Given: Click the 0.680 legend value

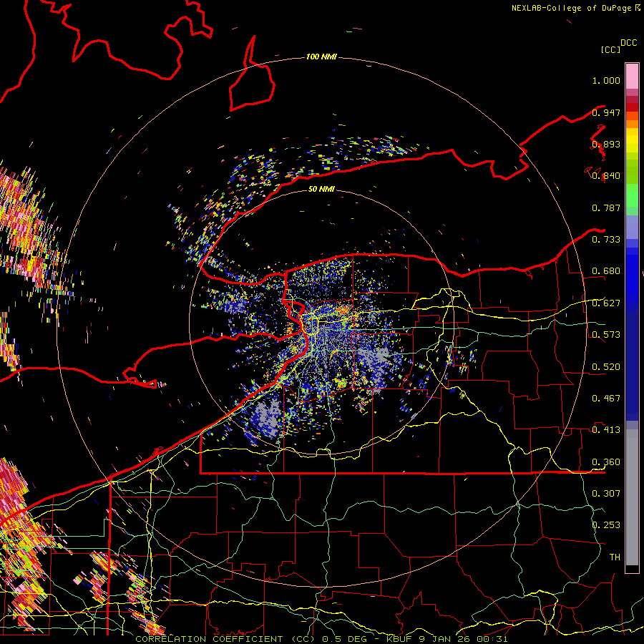Looking at the screenshot, I should [x=606, y=271].
